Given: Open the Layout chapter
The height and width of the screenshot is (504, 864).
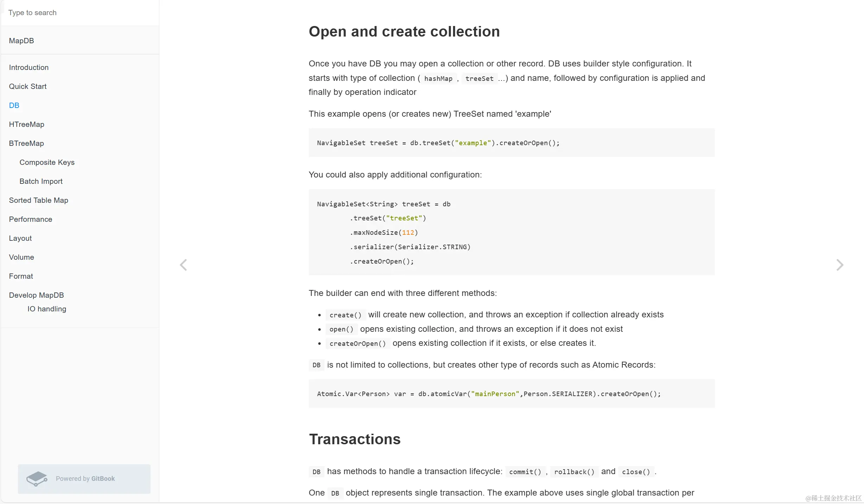Looking at the screenshot, I should pyautogui.click(x=20, y=238).
